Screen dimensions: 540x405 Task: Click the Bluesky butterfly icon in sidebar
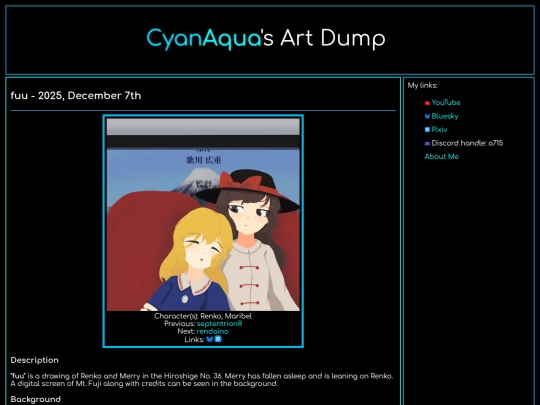pos(427,116)
